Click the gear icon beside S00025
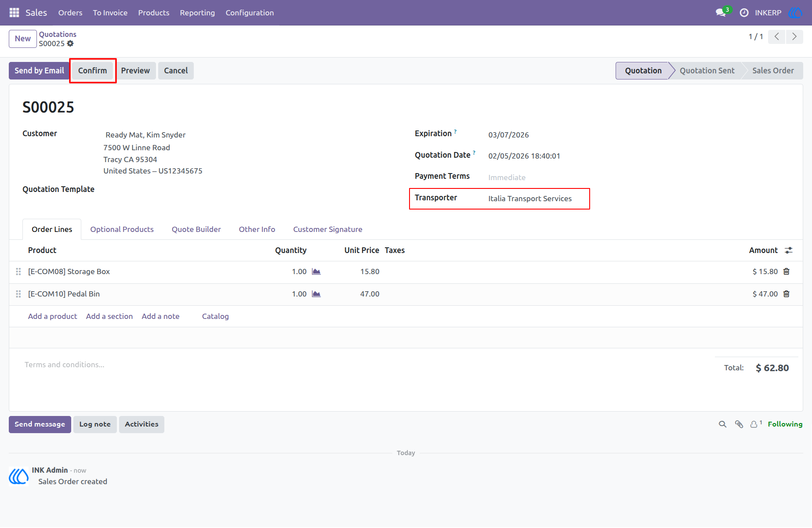 [x=70, y=43]
